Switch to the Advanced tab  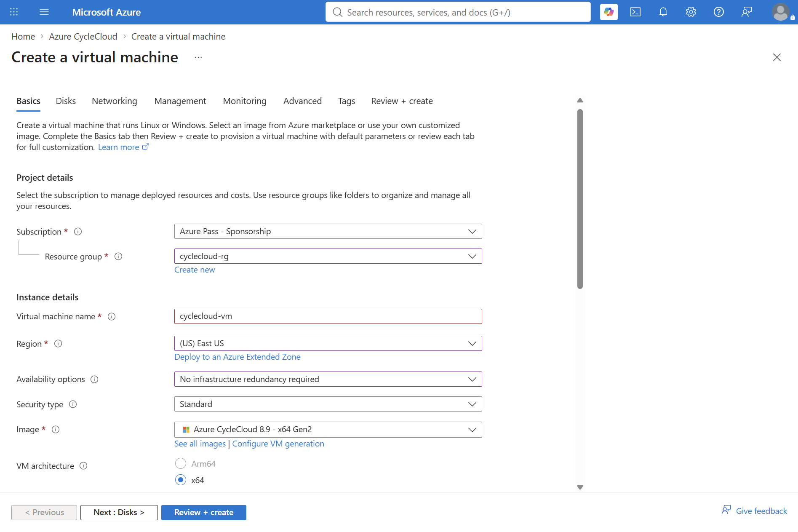pos(302,101)
